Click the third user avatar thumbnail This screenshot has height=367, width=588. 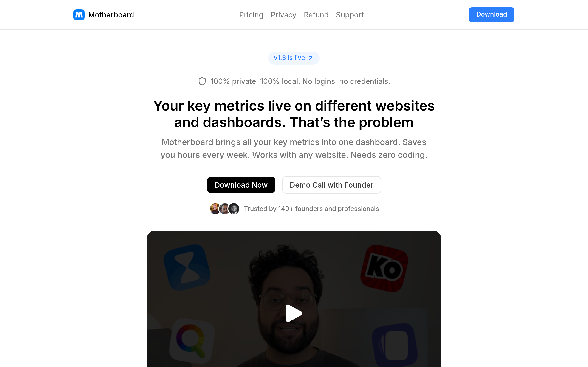point(234,209)
